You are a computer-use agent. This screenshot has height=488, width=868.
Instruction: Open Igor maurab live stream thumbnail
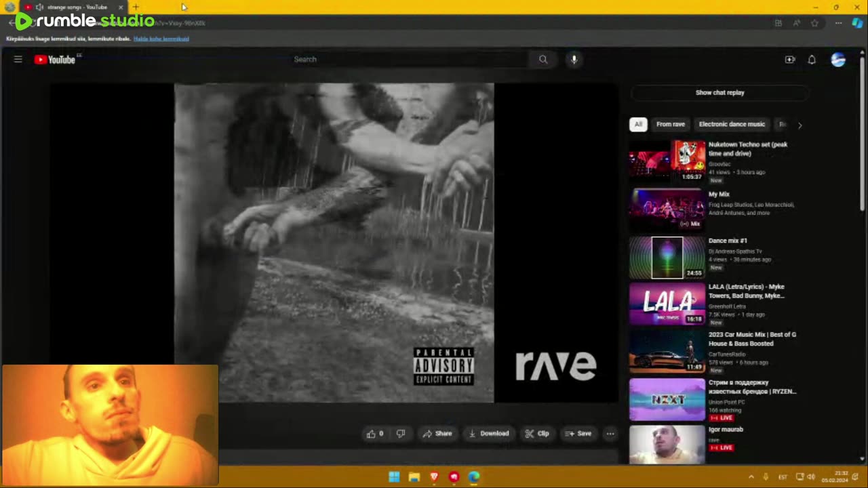tap(667, 445)
